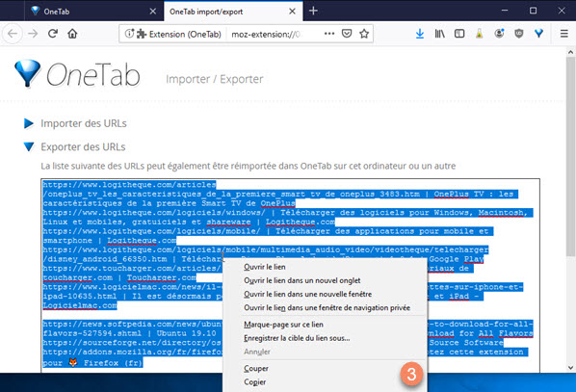Open a new tab with plus button
The height and width of the screenshot is (392, 576).
point(313,11)
